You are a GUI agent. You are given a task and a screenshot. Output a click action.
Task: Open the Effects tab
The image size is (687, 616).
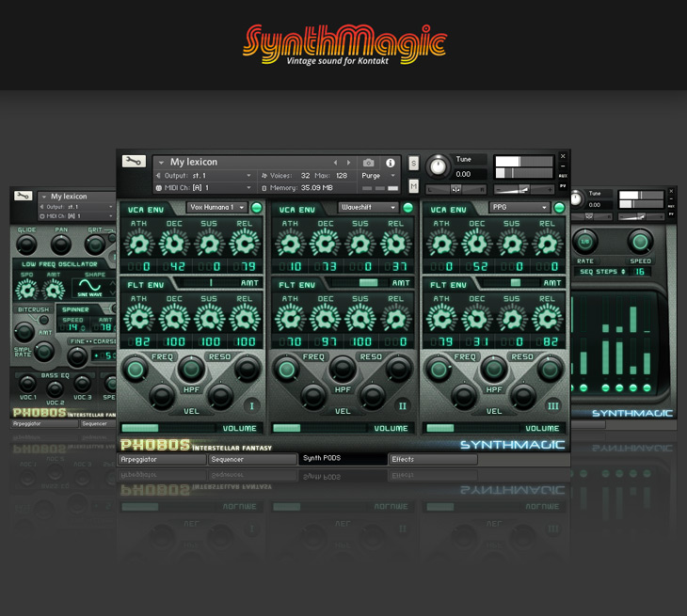433,459
